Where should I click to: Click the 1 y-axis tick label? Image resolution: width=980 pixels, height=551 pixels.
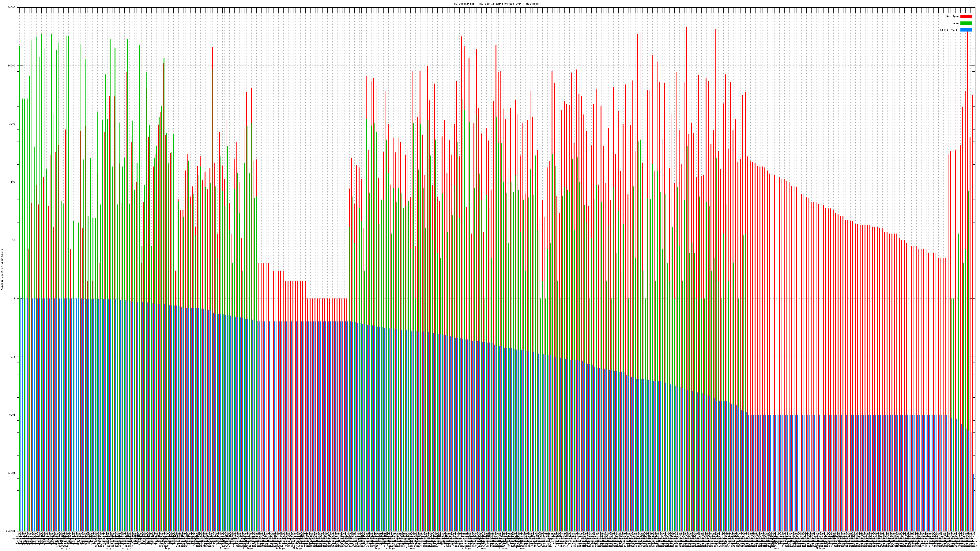(x=15, y=298)
